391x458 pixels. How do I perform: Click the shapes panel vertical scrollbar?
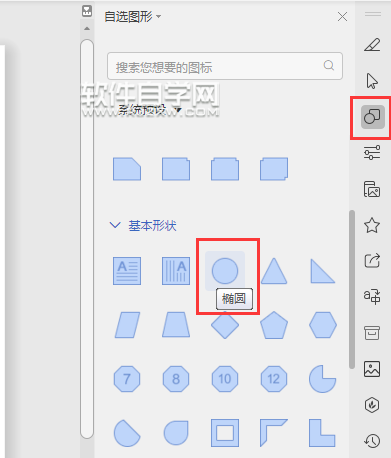pyautogui.click(x=352, y=289)
